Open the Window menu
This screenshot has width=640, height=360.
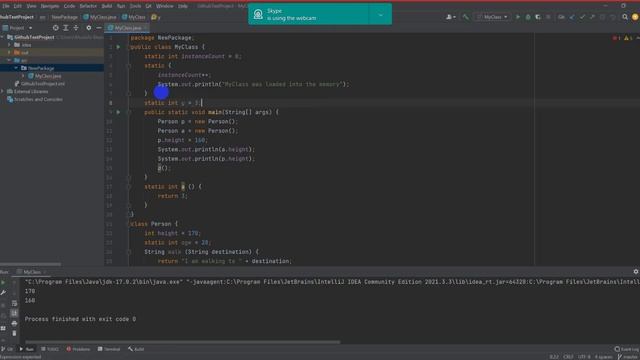(x=164, y=6)
